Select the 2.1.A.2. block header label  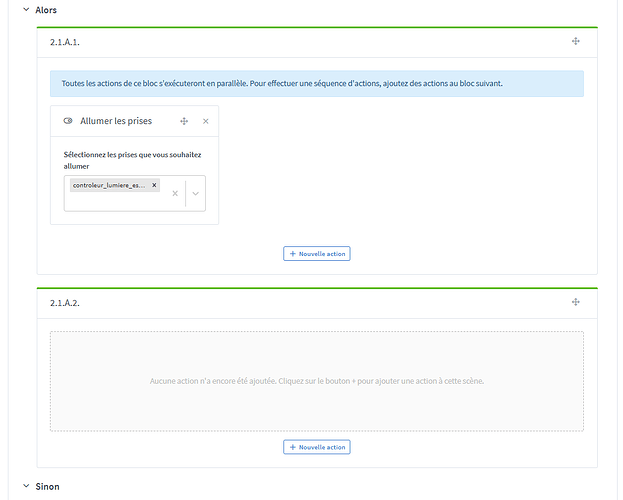[65, 302]
